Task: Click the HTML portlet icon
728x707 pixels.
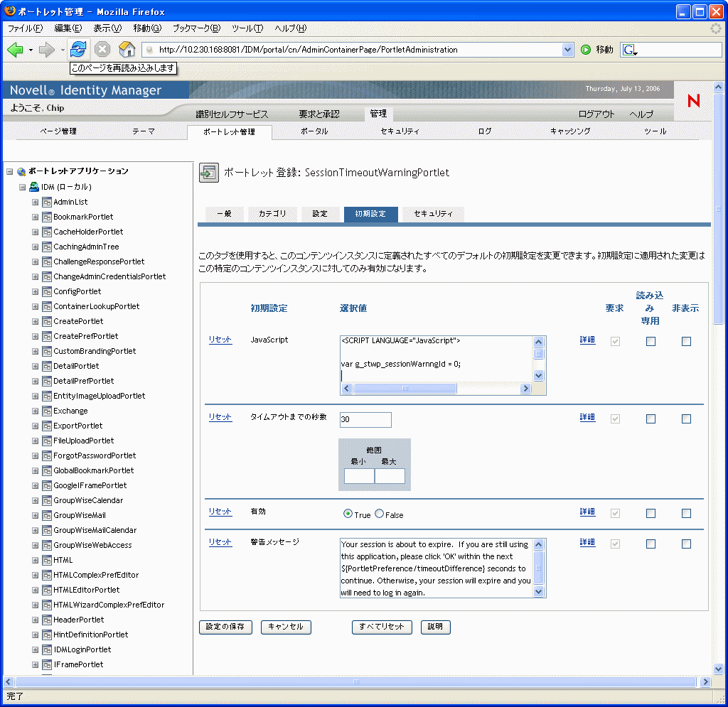Action: (46, 561)
